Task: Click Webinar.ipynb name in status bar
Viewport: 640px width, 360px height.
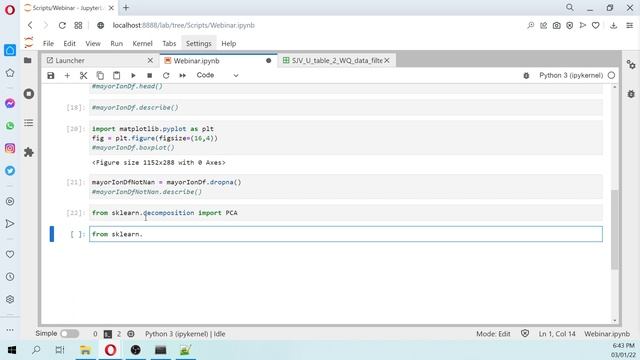Action: (x=607, y=334)
